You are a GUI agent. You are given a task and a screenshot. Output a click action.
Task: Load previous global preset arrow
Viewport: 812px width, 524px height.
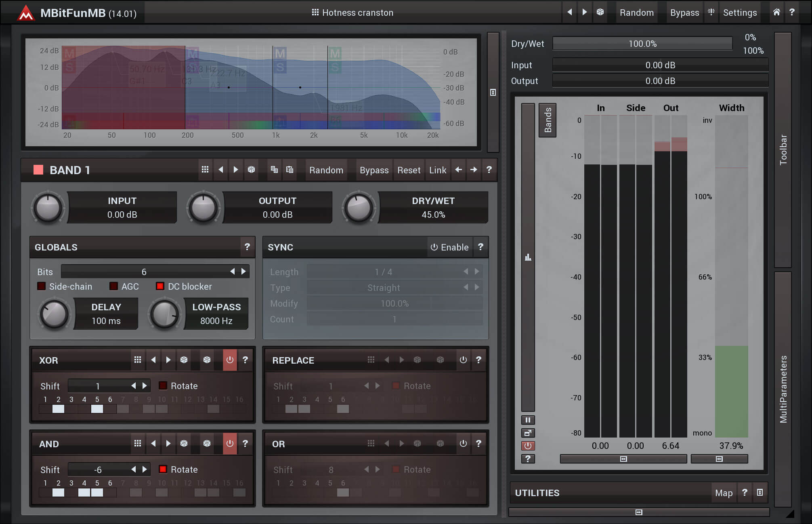569,12
